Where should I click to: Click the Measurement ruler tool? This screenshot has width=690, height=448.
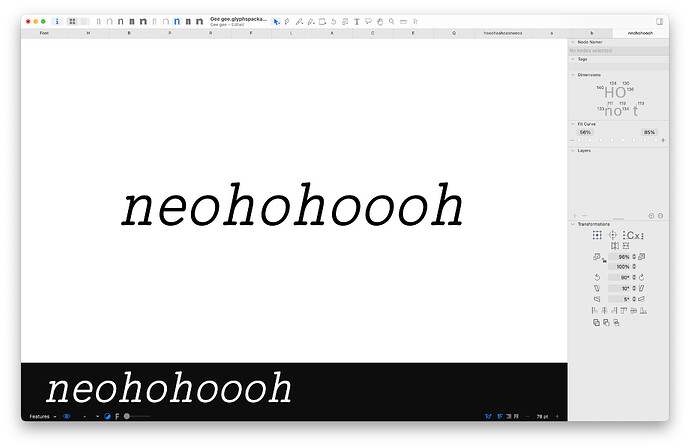[403, 22]
